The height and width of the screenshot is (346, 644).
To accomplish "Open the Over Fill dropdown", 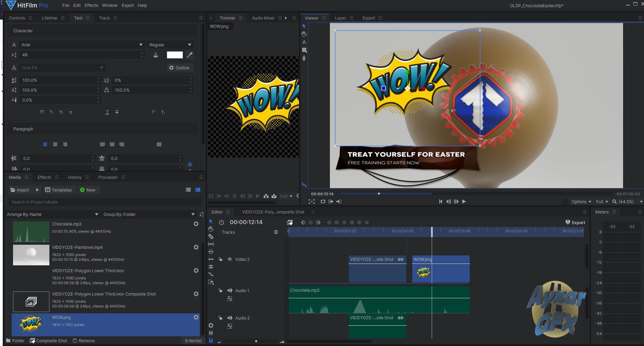I will [62, 68].
